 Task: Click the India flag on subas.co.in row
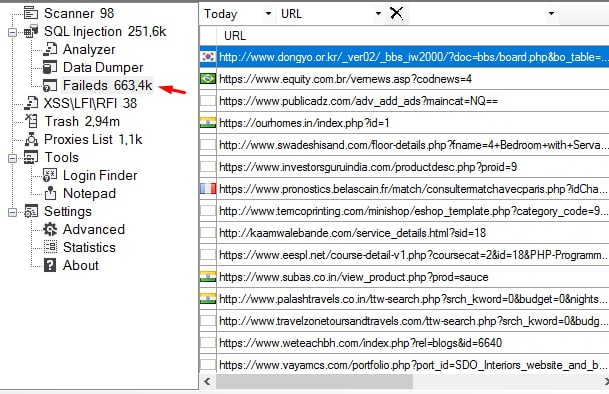pos(208,277)
